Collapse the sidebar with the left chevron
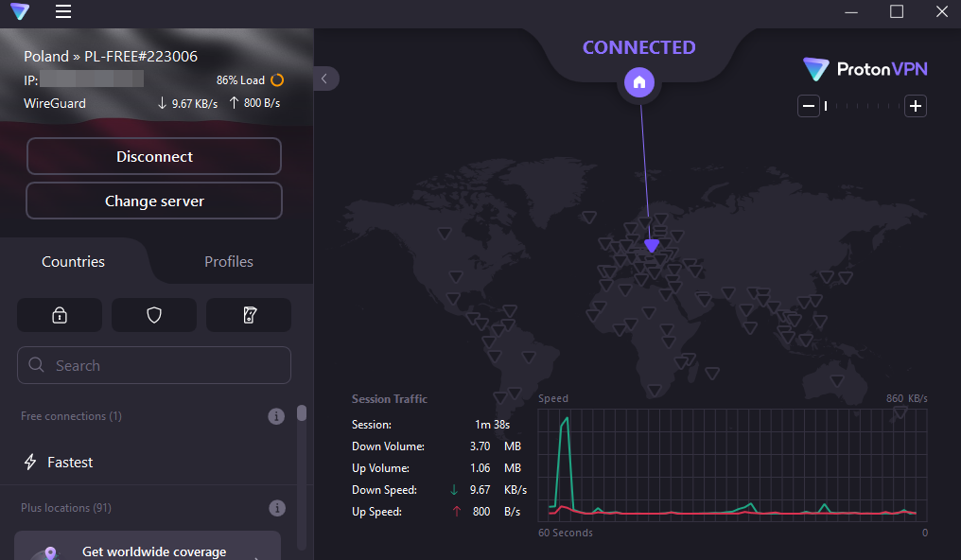 click(x=325, y=79)
